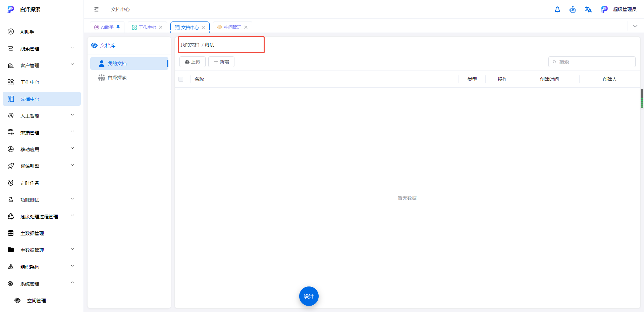Click the 白泽探索 logo icon

pyautogui.click(x=11, y=9)
